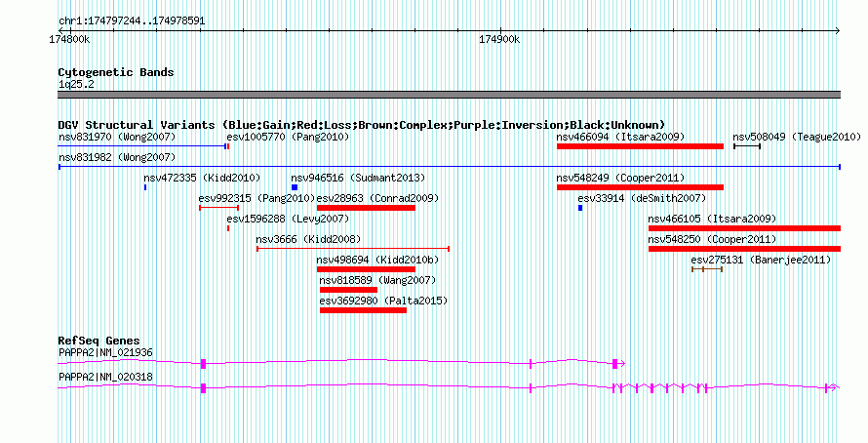Viewport: 868px width, 443px height.
Task: Click the nsv831970 (Wong2007) variant label
Action: click(x=117, y=137)
